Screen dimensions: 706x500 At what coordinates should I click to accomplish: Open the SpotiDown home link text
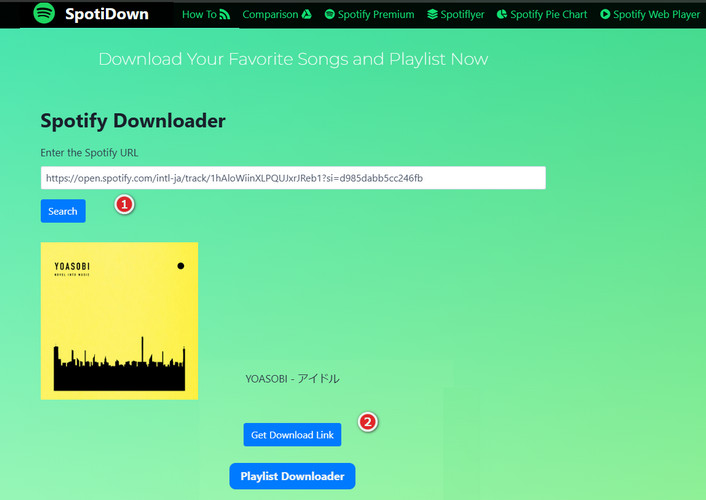pyautogui.click(x=107, y=14)
